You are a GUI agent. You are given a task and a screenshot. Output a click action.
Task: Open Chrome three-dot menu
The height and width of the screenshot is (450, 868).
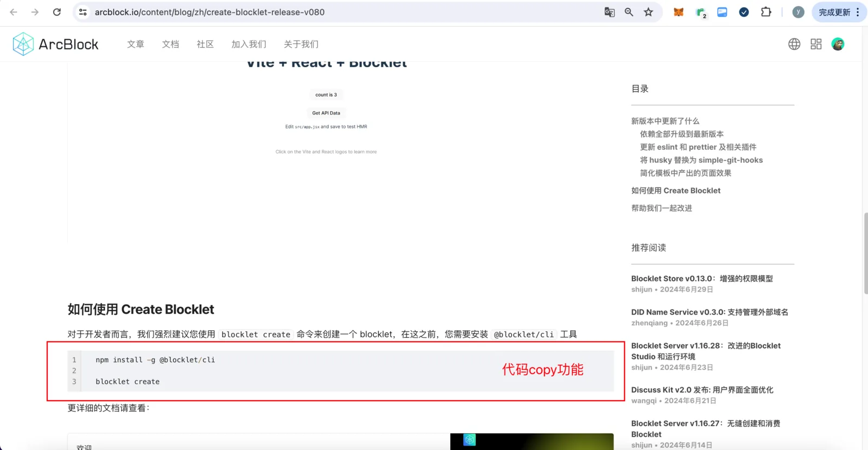click(858, 12)
